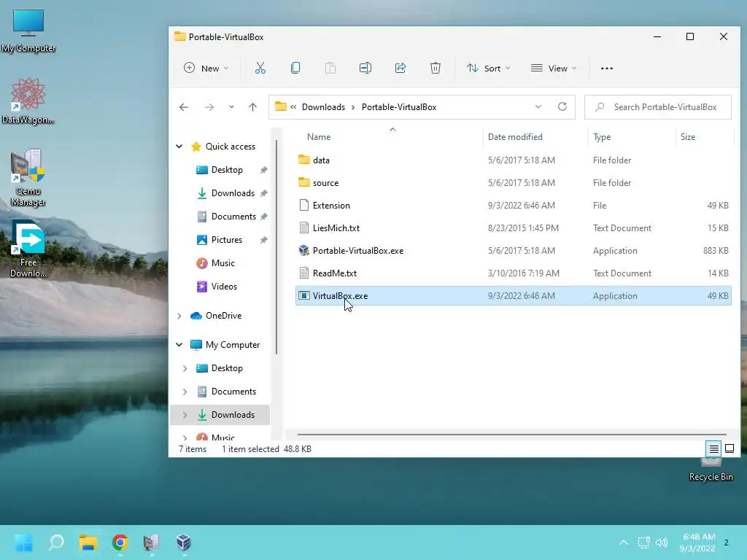Click the Paste clipboard icon

point(330,68)
